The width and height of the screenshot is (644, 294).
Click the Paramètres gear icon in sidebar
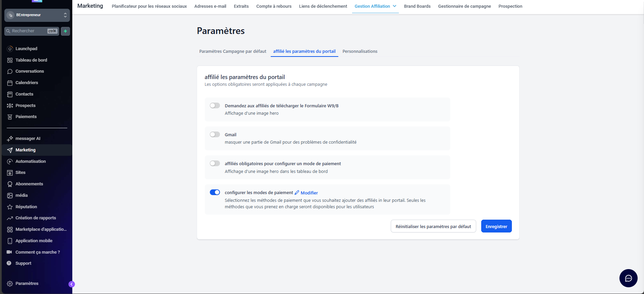(10, 284)
